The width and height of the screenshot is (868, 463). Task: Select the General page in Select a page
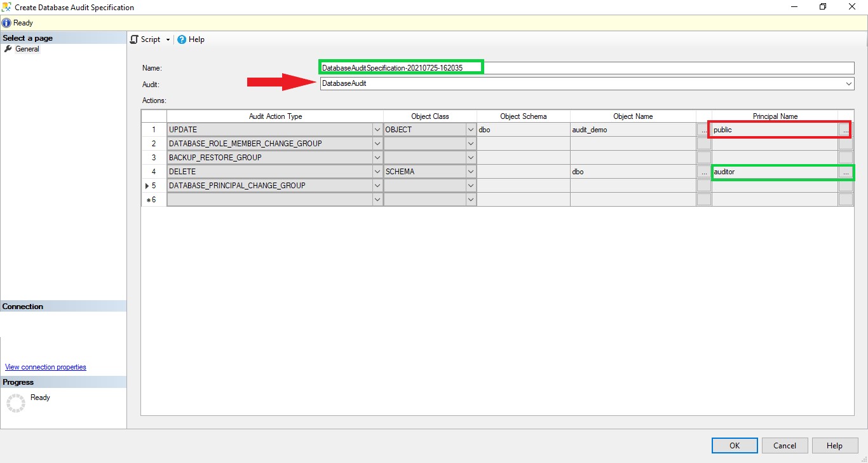point(27,49)
